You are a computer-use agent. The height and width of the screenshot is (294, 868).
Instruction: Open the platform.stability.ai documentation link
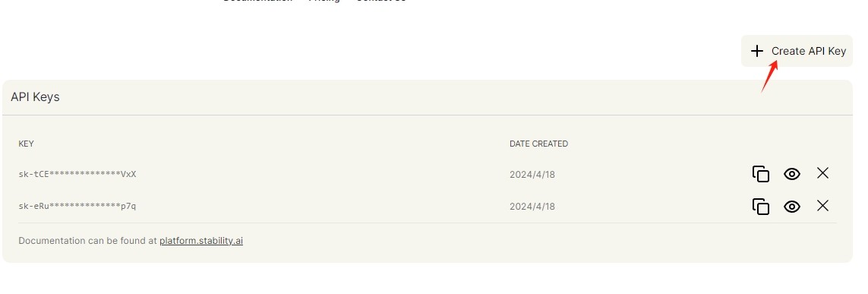(x=201, y=241)
